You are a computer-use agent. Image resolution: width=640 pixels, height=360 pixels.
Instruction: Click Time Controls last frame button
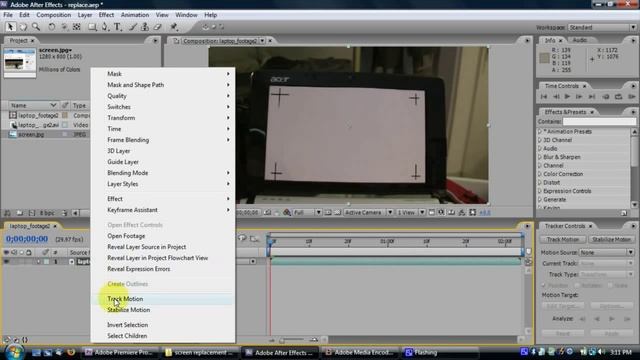592,97
